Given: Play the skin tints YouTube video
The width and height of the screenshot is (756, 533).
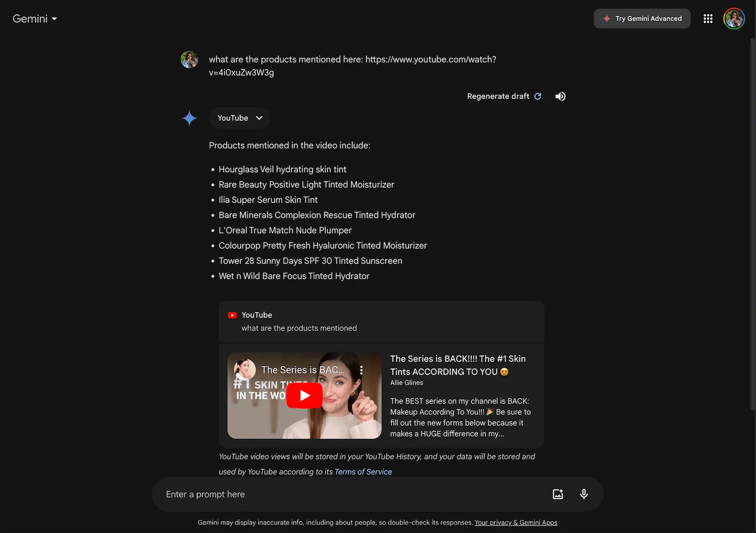Looking at the screenshot, I should tap(304, 396).
